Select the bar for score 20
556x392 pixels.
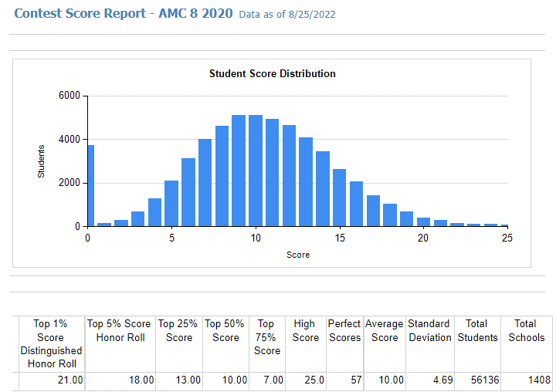(x=423, y=222)
